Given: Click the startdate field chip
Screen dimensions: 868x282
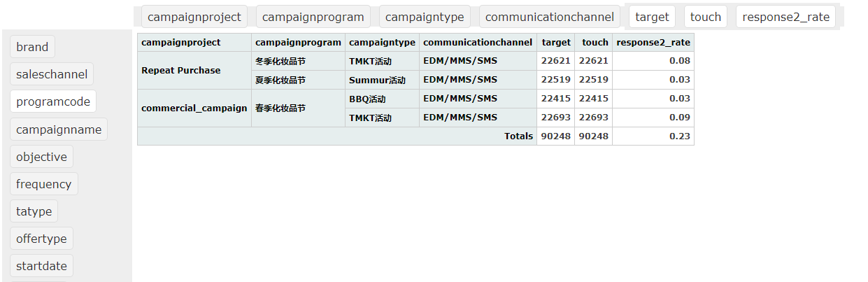Looking at the screenshot, I should [x=41, y=266].
